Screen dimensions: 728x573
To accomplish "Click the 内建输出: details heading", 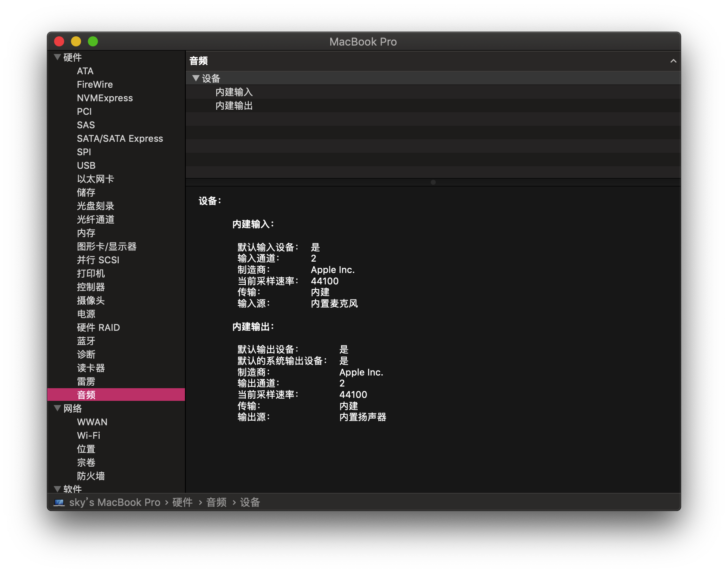I will point(253,327).
